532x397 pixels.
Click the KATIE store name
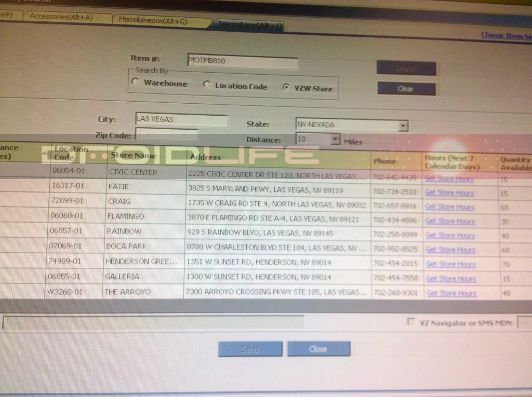[x=118, y=186]
